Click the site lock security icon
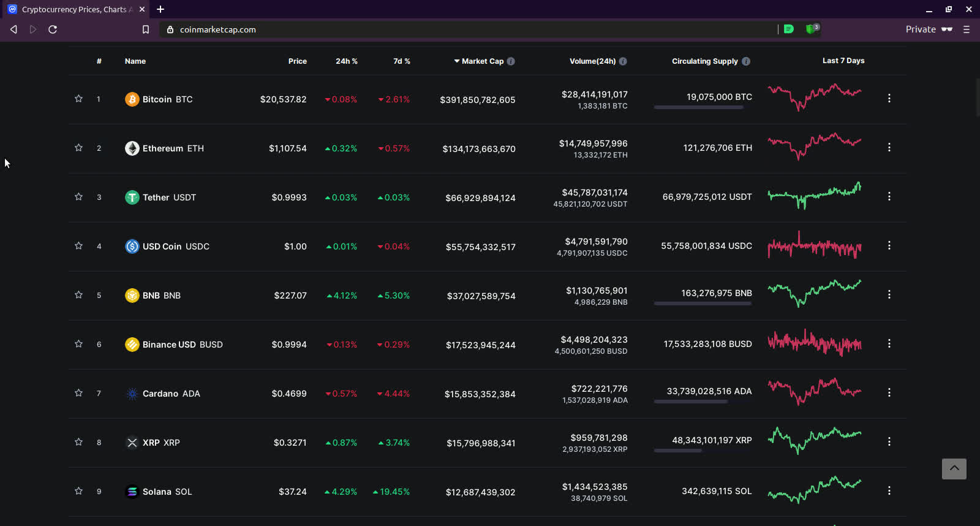 click(170, 29)
